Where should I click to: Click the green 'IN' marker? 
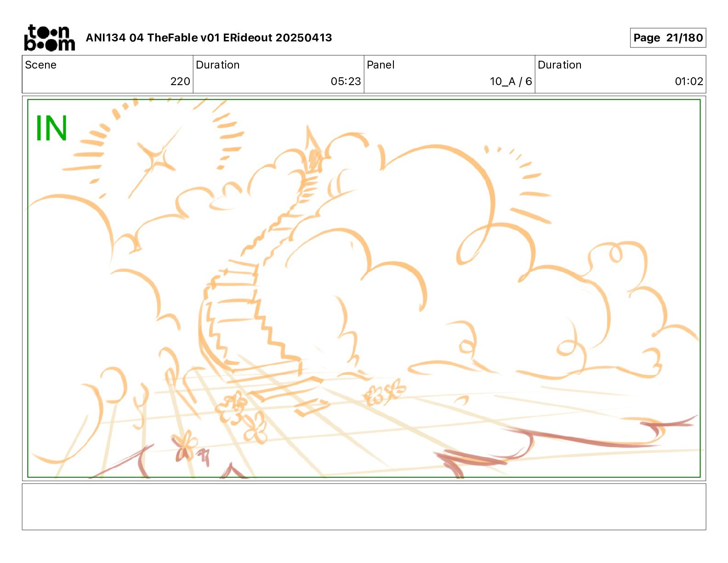(51, 128)
